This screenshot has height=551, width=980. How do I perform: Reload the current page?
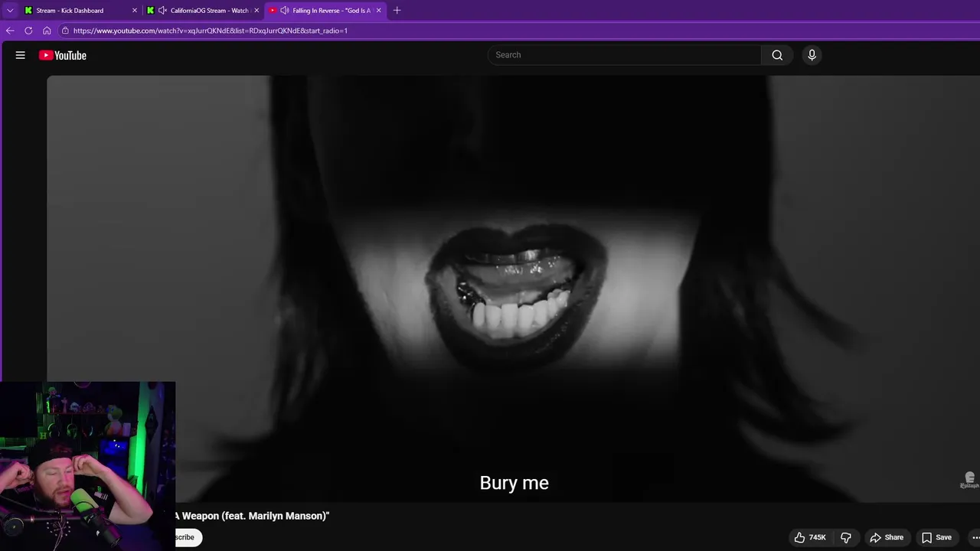pyautogui.click(x=28, y=31)
